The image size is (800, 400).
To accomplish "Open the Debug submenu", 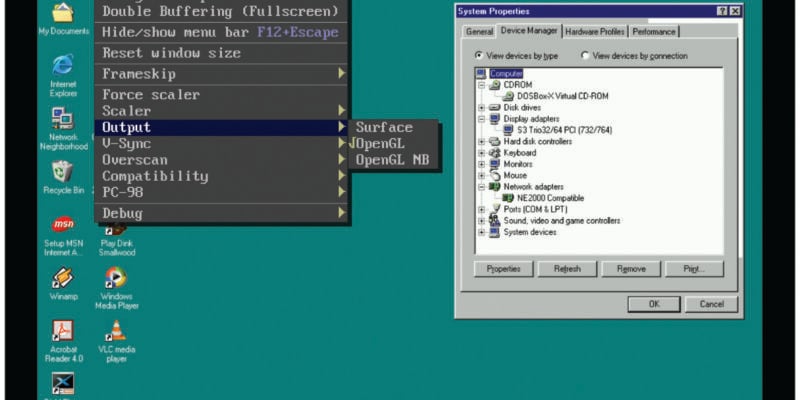I will pos(221,213).
